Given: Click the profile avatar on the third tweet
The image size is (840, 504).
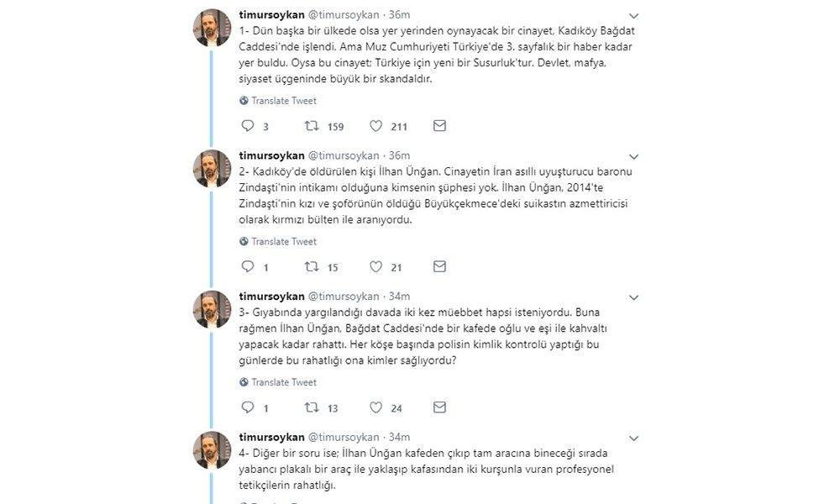Looking at the screenshot, I should click(213, 310).
